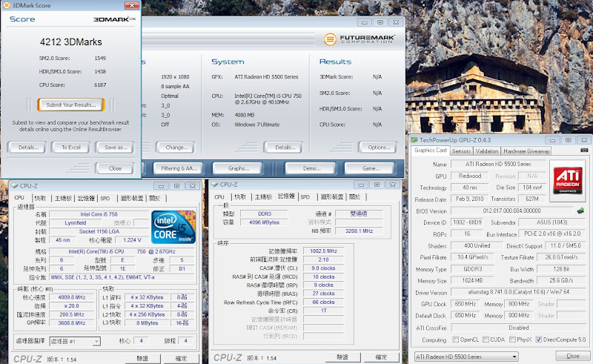The image size is (593, 364).
Task: Toggle the PhysX checkbox
Action: click(x=512, y=340)
